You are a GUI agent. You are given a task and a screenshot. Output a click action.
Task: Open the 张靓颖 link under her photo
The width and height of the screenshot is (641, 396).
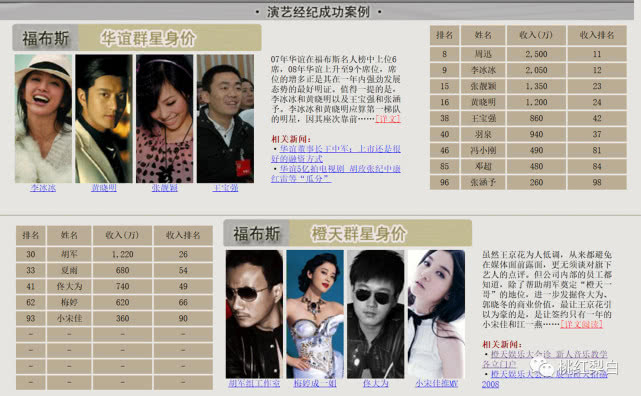tap(164, 188)
